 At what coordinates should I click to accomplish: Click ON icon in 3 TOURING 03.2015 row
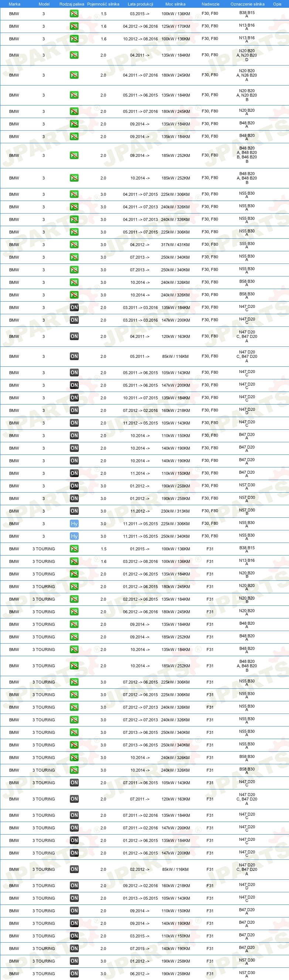(x=74, y=936)
